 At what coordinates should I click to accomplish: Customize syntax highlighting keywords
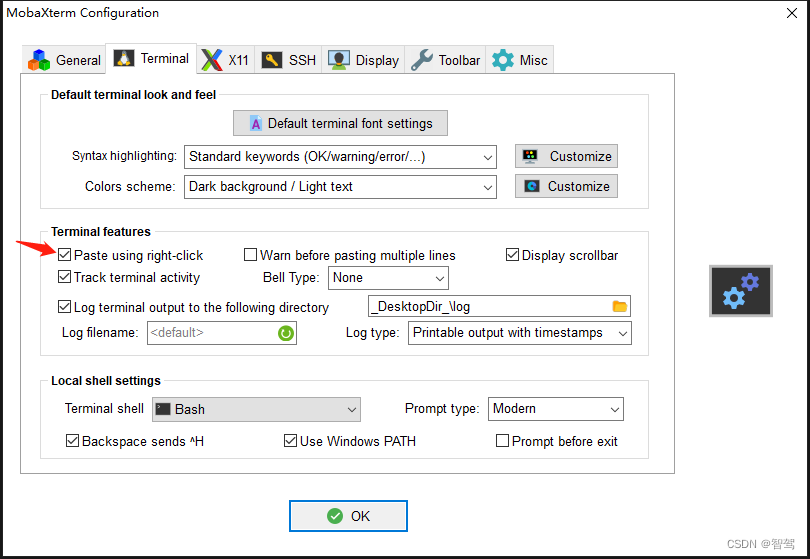click(x=566, y=156)
